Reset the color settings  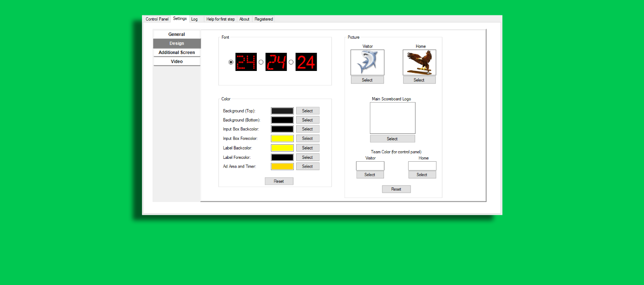[x=279, y=181]
